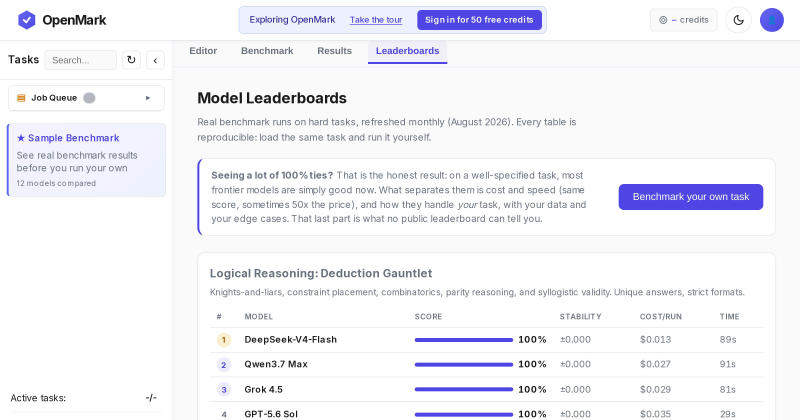Open the Results tab
Image resolution: width=800 pixels, height=420 pixels.
334,51
